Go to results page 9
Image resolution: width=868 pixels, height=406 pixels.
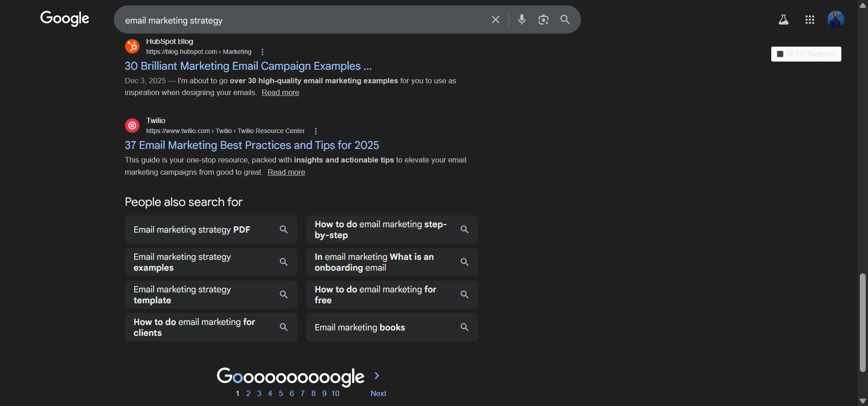324,393
